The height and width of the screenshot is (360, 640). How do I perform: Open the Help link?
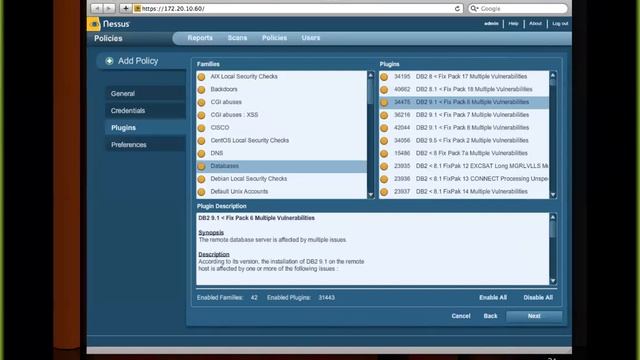tap(513, 24)
